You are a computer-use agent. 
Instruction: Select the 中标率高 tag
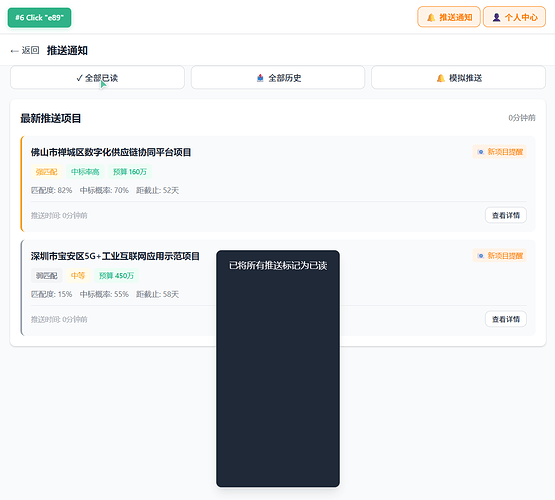85,172
